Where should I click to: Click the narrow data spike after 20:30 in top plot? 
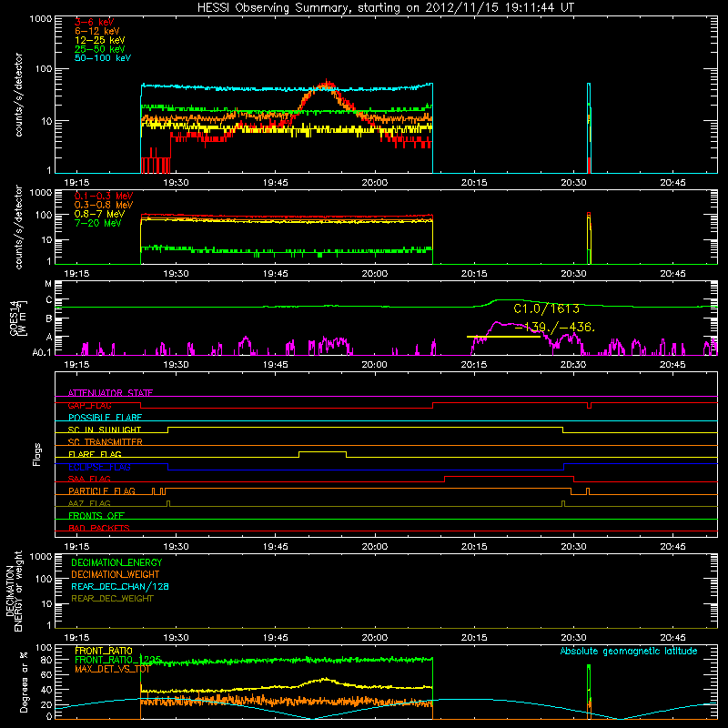pyautogui.click(x=589, y=127)
